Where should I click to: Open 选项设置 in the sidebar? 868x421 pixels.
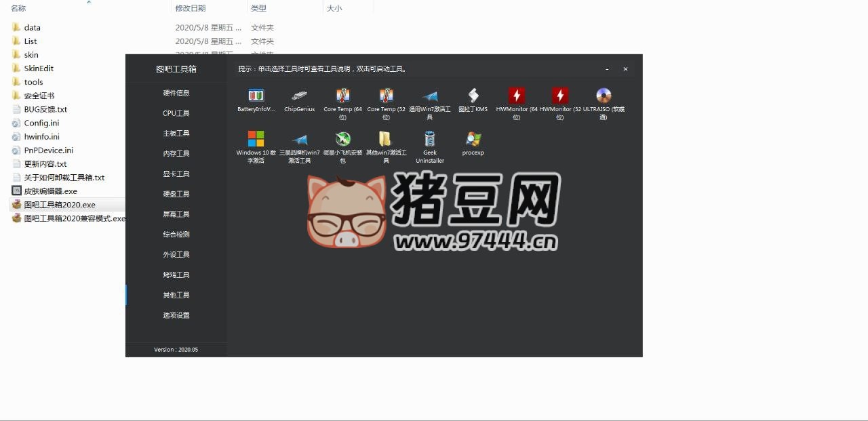pos(176,315)
